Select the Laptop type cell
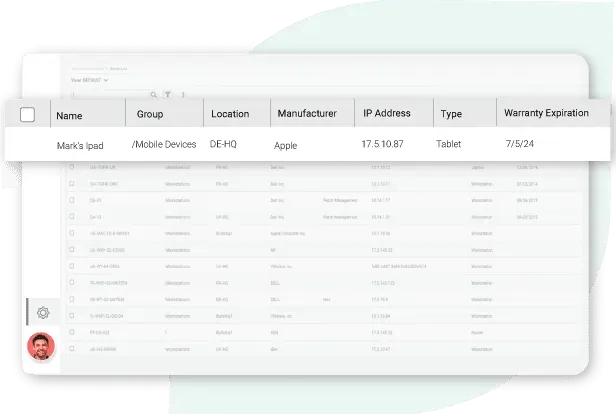616x414 pixels. (477, 167)
